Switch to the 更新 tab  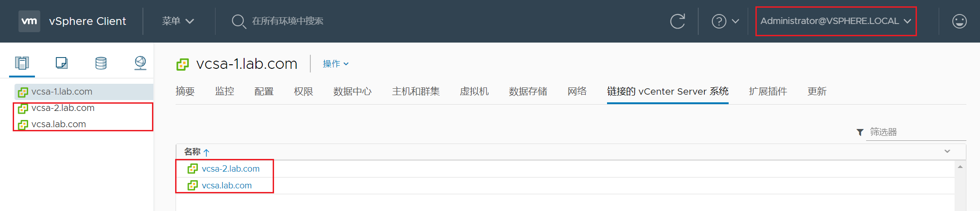[x=817, y=91]
